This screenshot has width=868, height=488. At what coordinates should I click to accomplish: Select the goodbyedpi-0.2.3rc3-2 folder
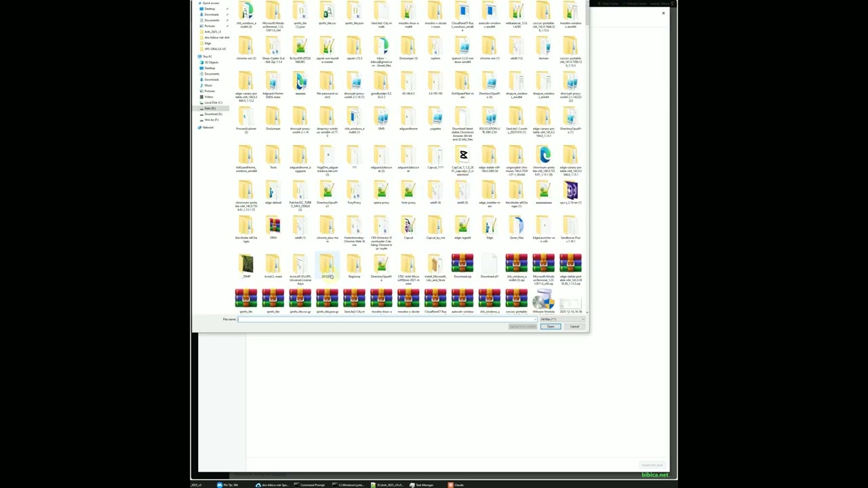[x=381, y=85]
